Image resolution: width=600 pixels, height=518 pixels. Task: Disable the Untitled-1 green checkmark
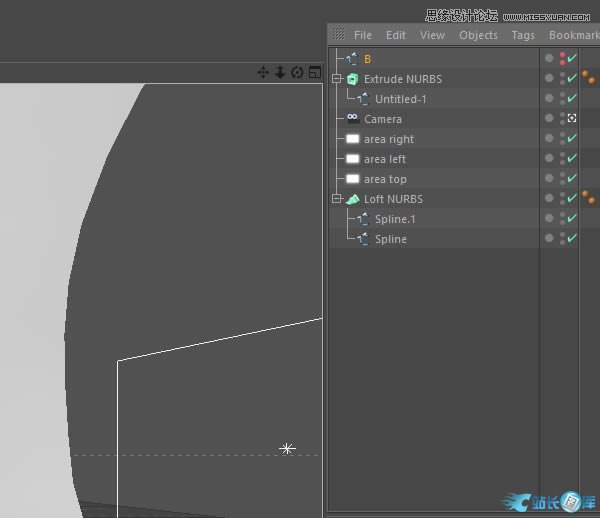click(x=572, y=98)
